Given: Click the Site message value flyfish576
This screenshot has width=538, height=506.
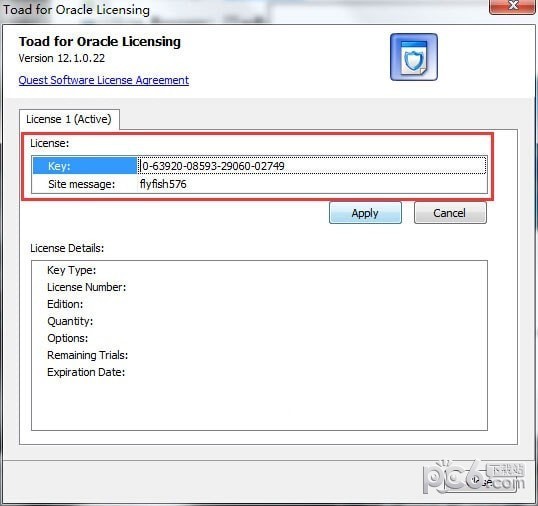Looking at the screenshot, I should (163, 184).
